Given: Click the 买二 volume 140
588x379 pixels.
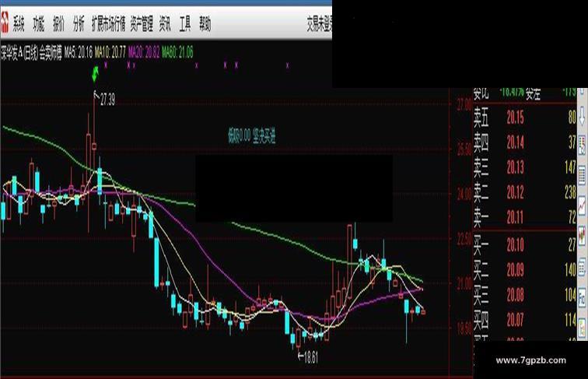Looking at the screenshot, I should [x=570, y=270].
